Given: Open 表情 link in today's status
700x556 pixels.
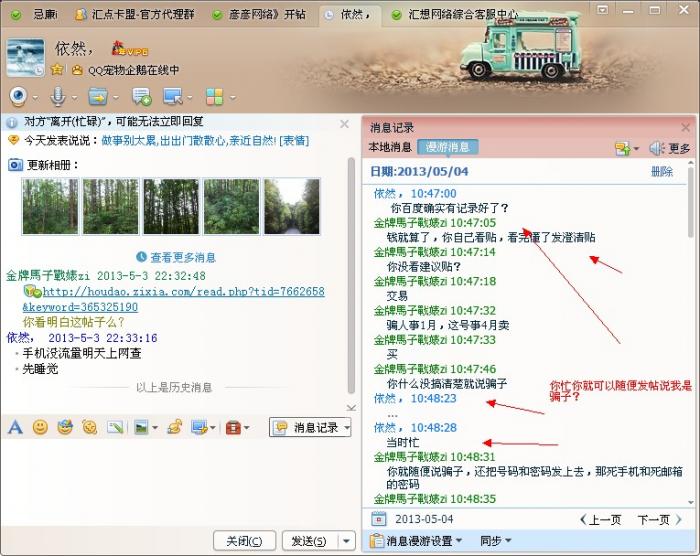Looking at the screenshot, I should coord(294,140).
